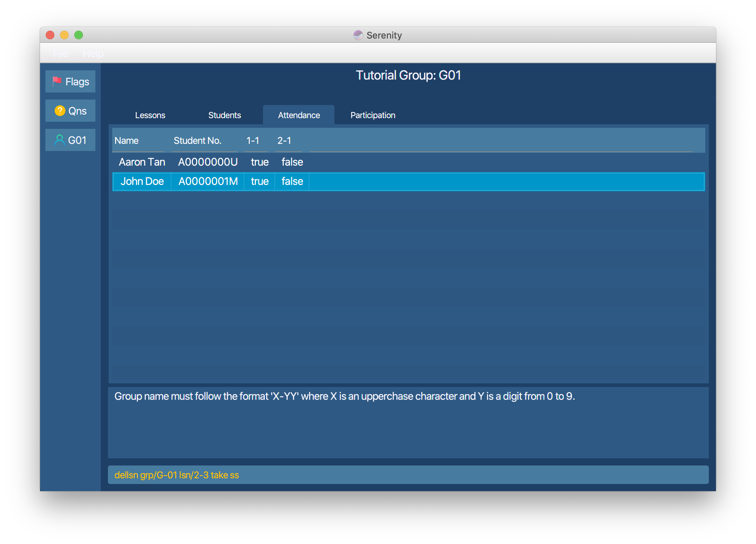The image size is (756, 544).
Task: Select the Attendance tab
Action: click(299, 115)
